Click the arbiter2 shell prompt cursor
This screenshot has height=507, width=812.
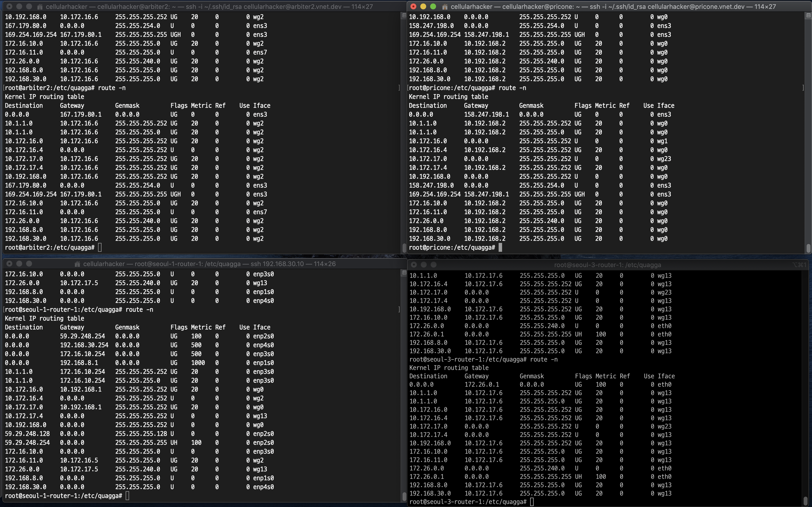tap(100, 247)
